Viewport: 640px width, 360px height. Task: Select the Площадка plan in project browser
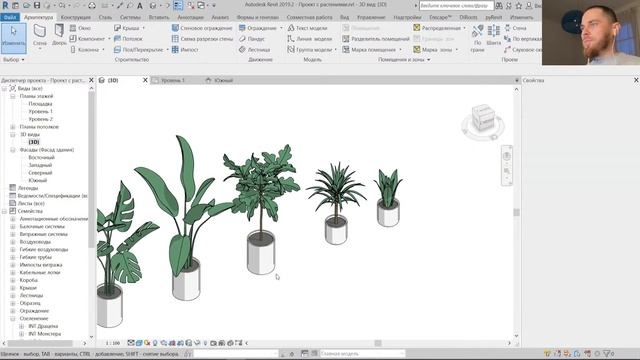[x=40, y=104]
